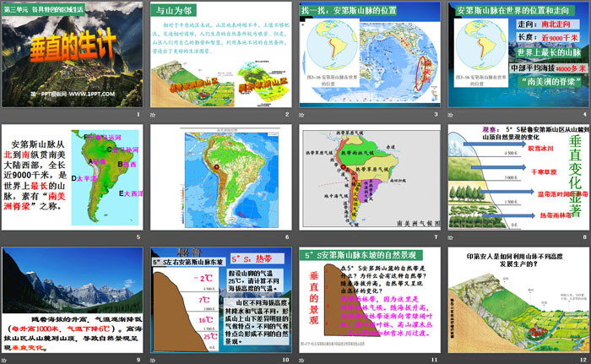Click the animation star icon under slide 4
The height and width of the screenshot is (364, 591).
point(452,115)
